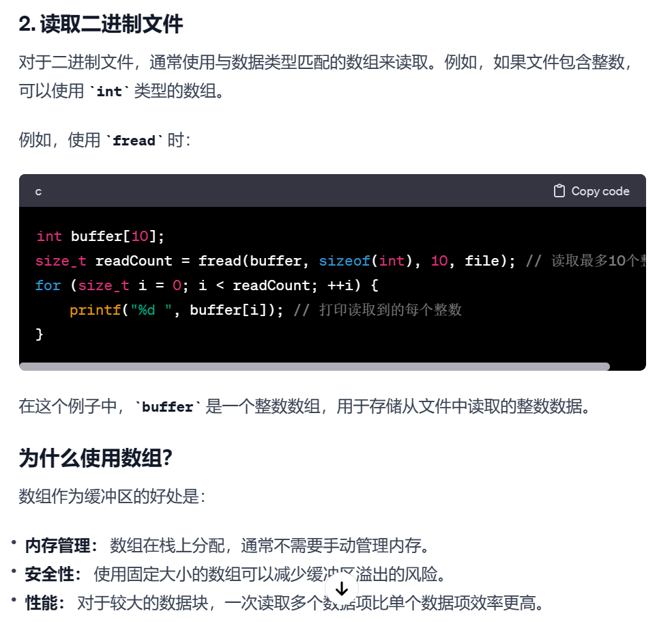
Task: Click the inline code word `fread`
Action: tap(134, 141)
